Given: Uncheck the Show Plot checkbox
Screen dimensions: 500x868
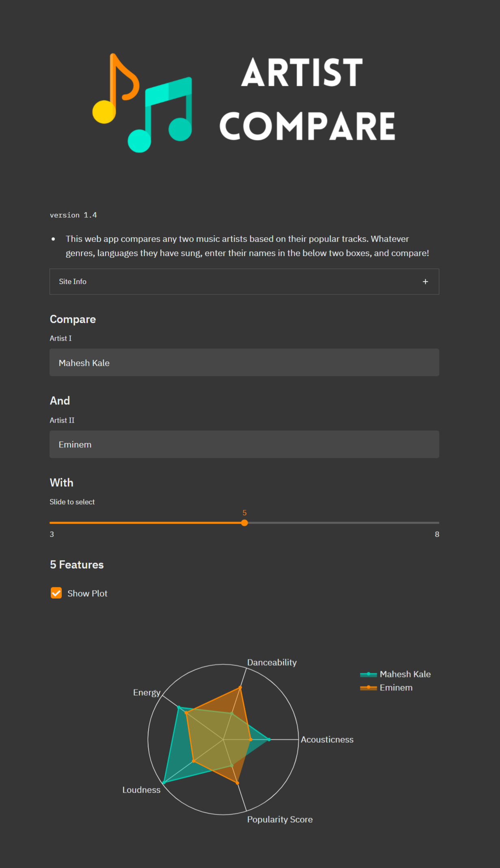Looking at the screenshot, I should click(x=56, y=593).
